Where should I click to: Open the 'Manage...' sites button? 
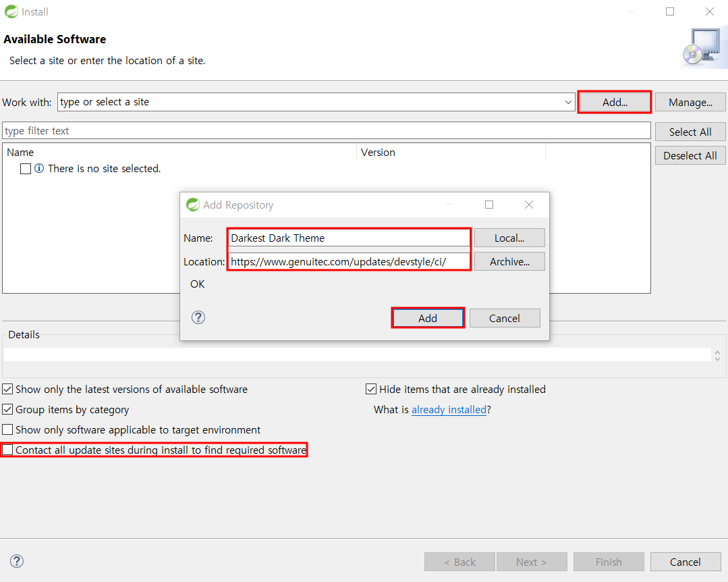pyautogui.click(x=690, y=102)
